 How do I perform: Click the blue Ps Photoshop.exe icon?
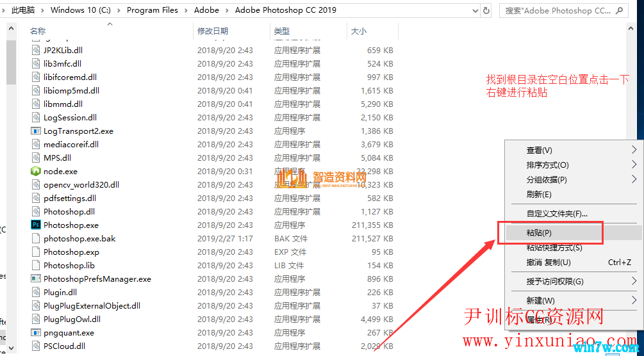point(36,225)
